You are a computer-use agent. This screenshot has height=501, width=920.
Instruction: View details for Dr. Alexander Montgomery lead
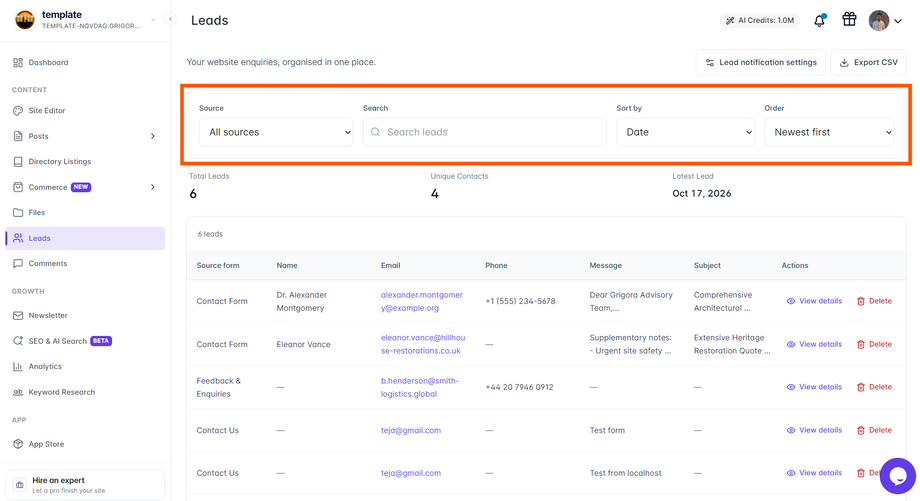(x=814, y=301)
